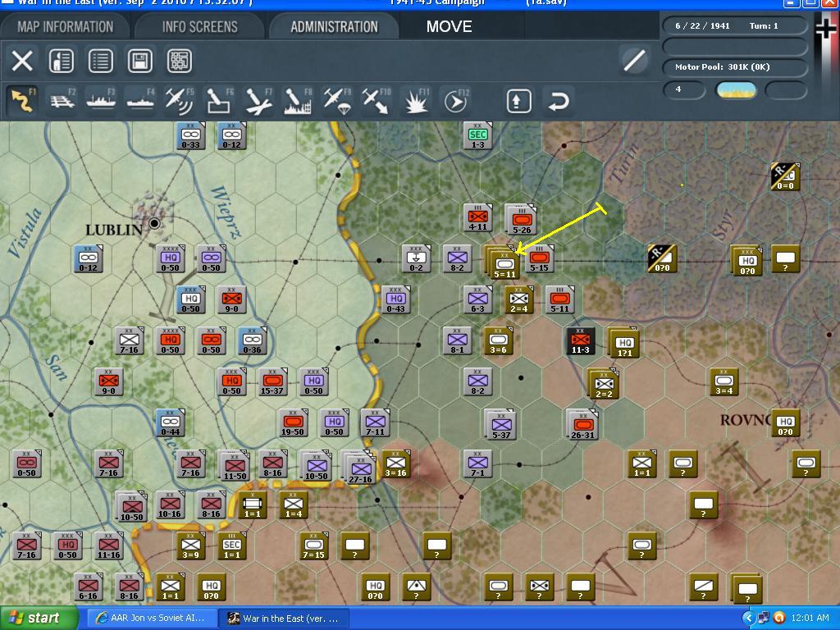Select the red 5-26 panzer unit counter
The width and height of the screenshot is (840, 630).
(x=521, y=220)
